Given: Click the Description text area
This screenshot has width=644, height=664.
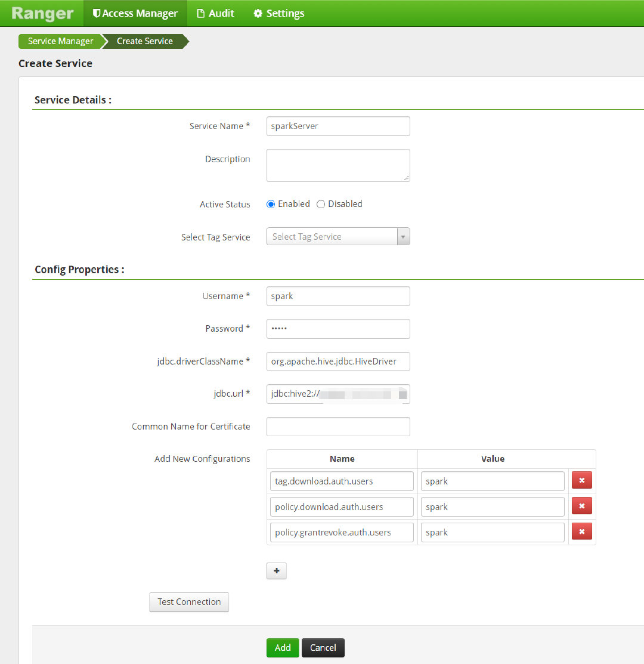Looking at the screenshot, I should pyautogui.click(x=338, y=166).
